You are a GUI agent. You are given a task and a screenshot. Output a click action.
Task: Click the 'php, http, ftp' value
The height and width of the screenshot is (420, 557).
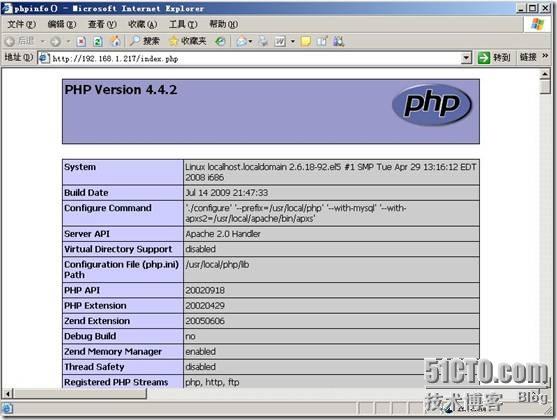[212, 382]
